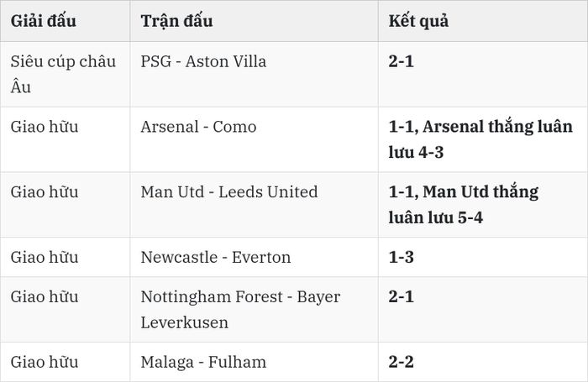Click the Nottingham Forest match result 2-1
The height and width of the screenshot is (382, 588).
[x=402, y=296]
